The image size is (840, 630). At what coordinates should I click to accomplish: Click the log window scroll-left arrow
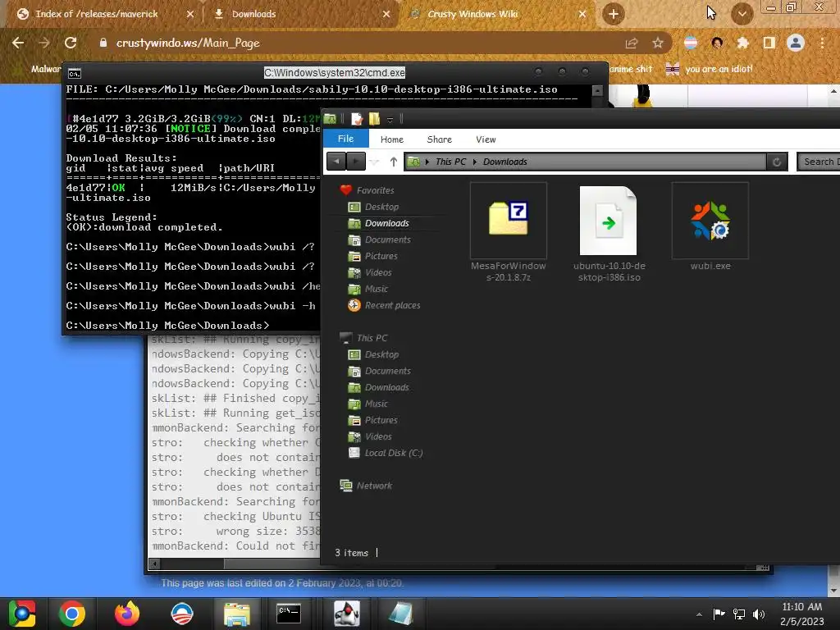coord(154,564)
